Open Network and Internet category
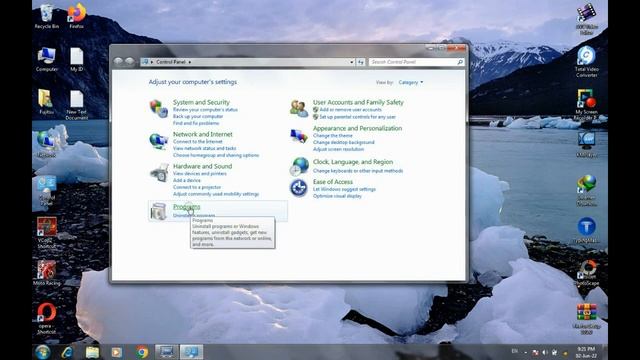 (202, 134)
